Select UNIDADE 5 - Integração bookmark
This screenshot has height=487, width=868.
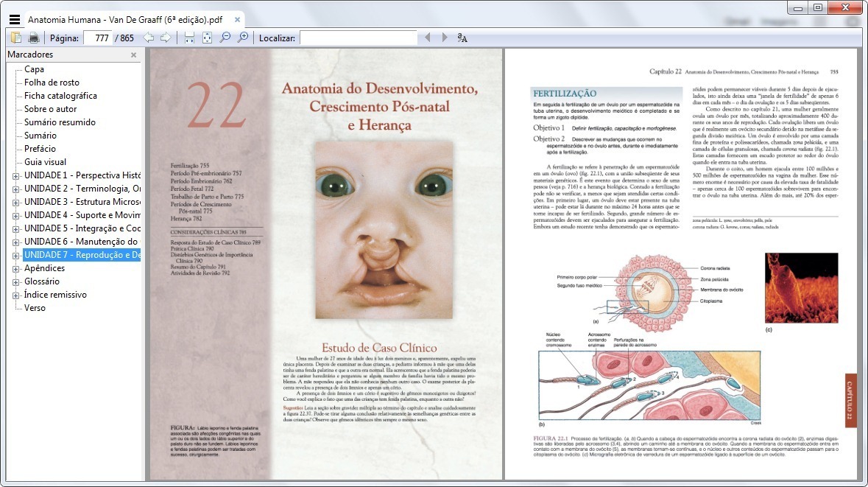coord(82,228)
